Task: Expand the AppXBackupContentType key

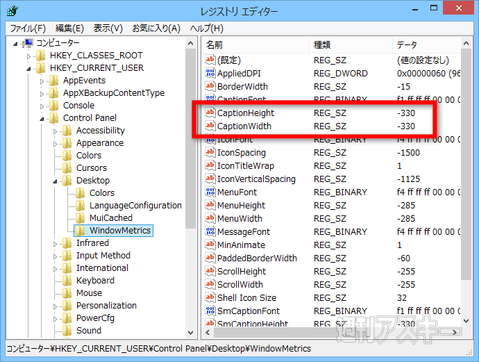Action: pyautogui.click(x=42, y=94)
